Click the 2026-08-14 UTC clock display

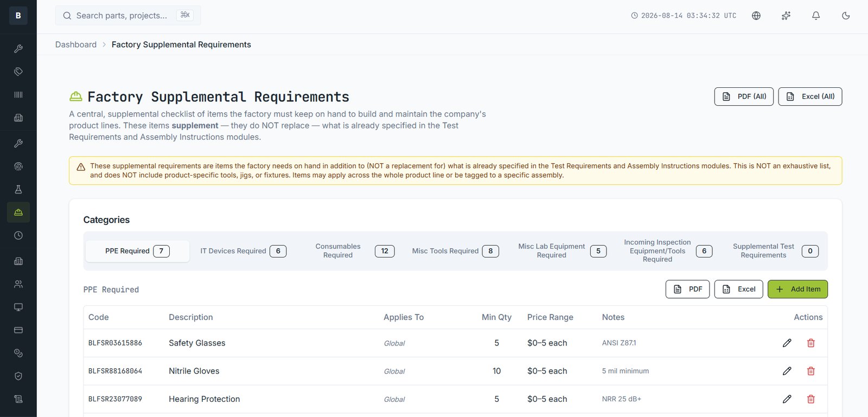(684, 16)
